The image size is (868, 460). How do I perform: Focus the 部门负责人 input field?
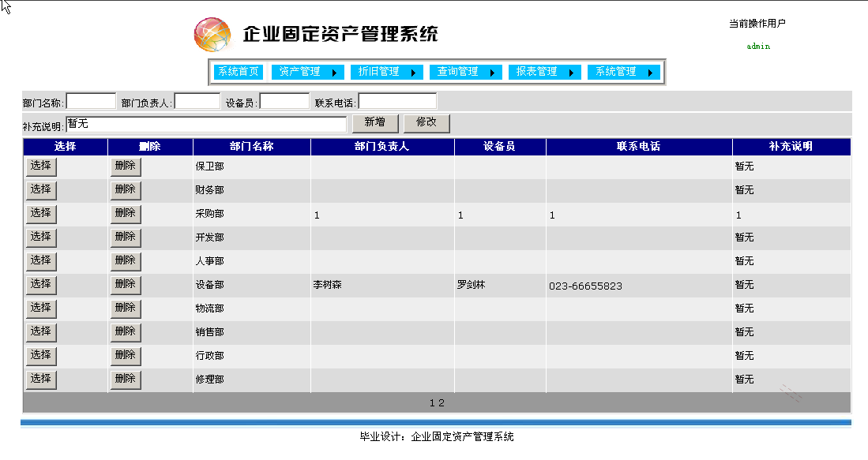pos(197,101)
